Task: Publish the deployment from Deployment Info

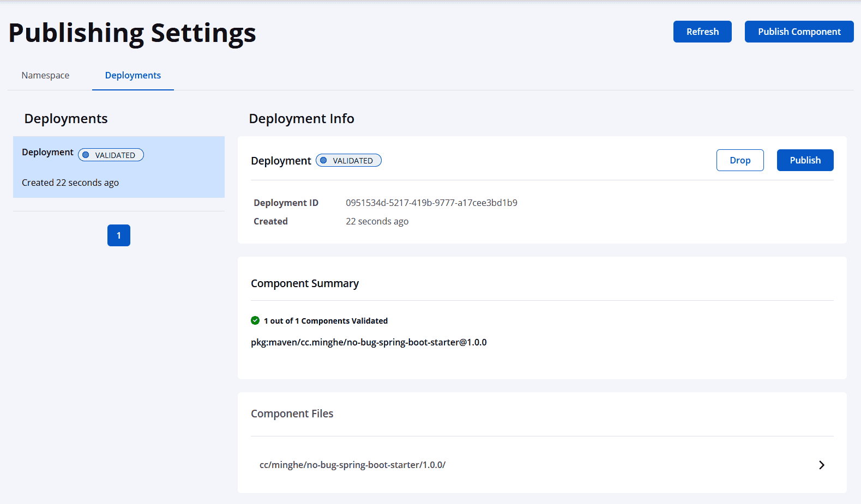Action: point(805,160)
